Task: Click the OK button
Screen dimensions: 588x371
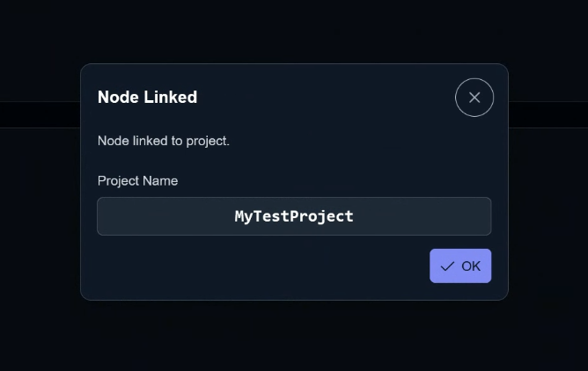Action: [460, 266]
